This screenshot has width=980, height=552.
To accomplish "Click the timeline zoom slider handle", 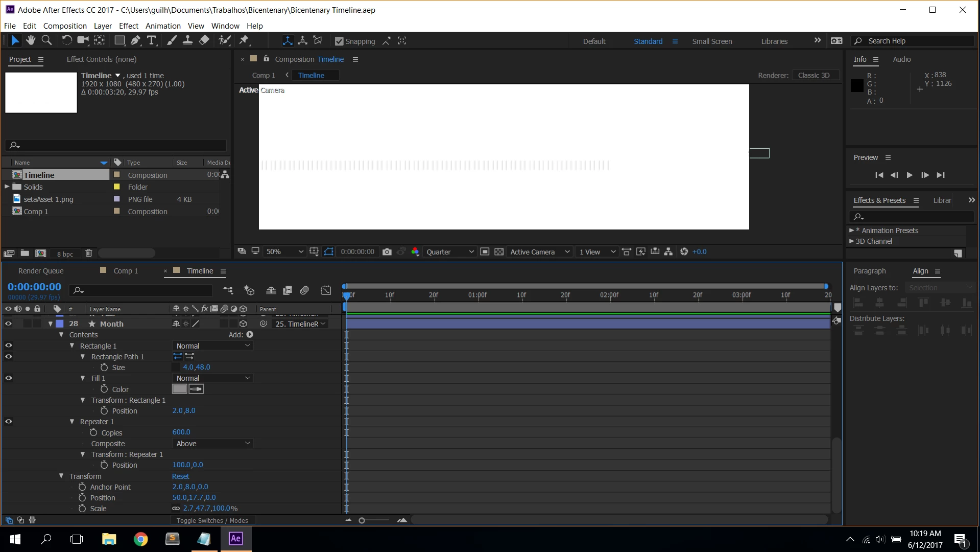I will (x=362, y=520).
